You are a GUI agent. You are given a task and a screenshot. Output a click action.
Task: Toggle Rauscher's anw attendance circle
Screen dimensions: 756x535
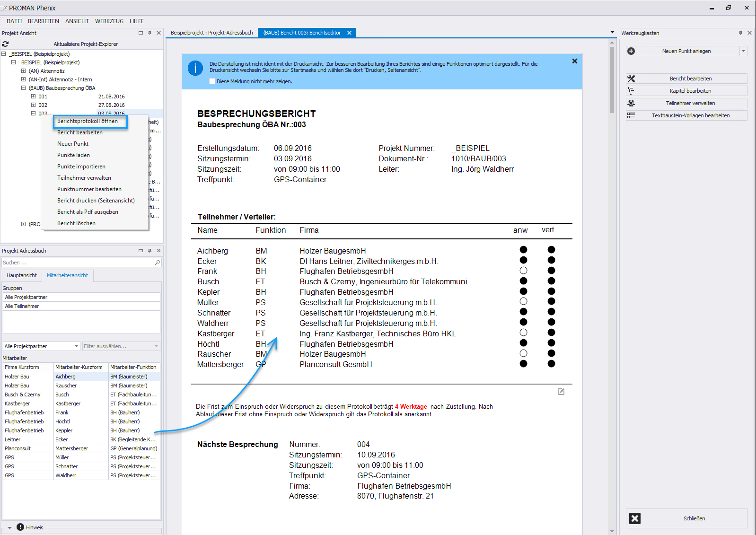click(523, 353)
